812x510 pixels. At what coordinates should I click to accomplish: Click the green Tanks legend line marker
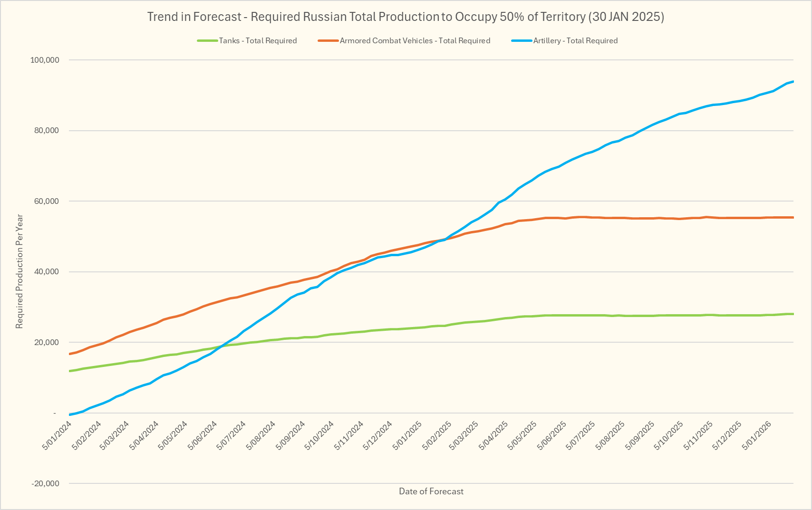(207, 41)
